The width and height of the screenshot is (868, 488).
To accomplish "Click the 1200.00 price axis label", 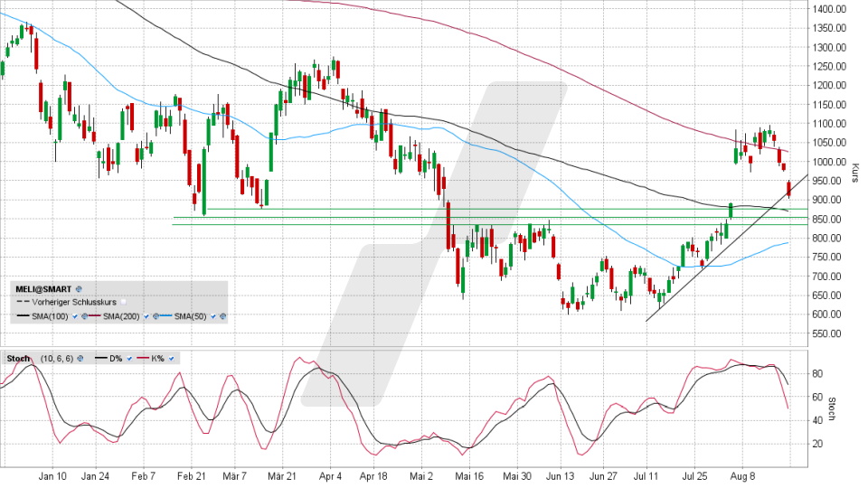I will coord(829,85).
